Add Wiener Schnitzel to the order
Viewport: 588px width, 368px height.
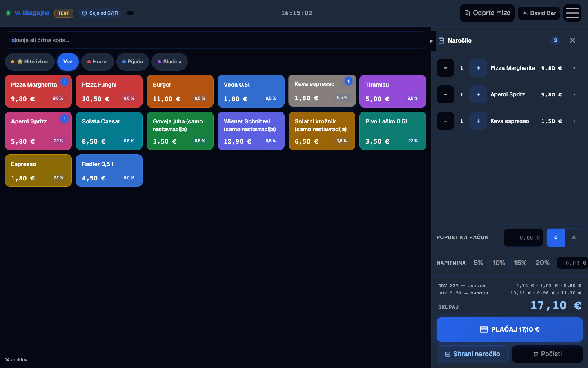pos(251,131)
